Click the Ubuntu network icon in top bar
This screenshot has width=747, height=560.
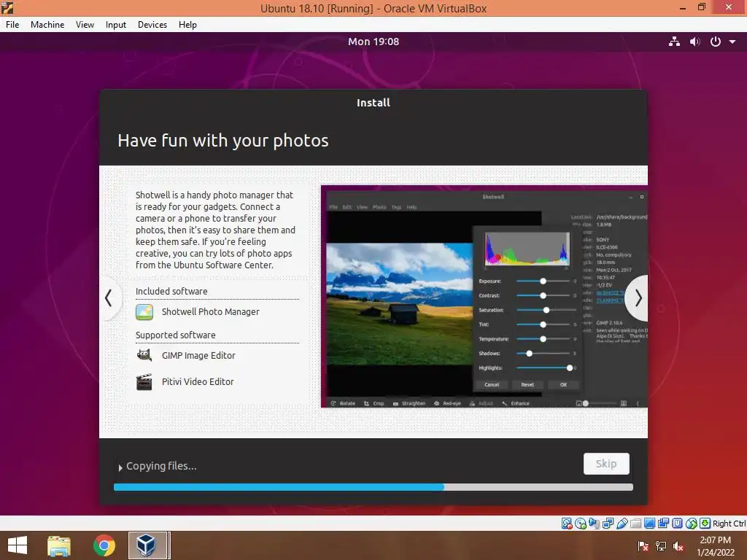(x=674, y=42)
